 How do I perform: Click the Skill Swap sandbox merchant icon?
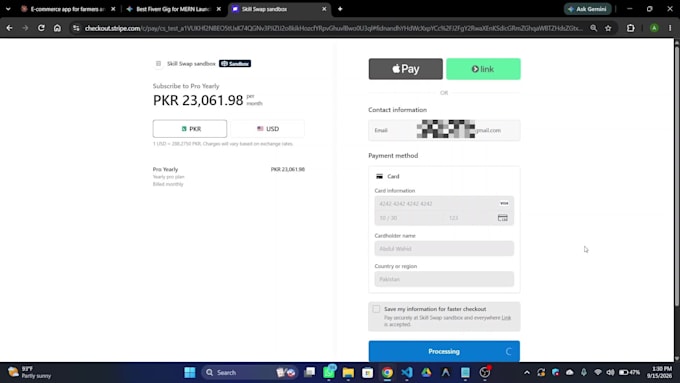158,64
